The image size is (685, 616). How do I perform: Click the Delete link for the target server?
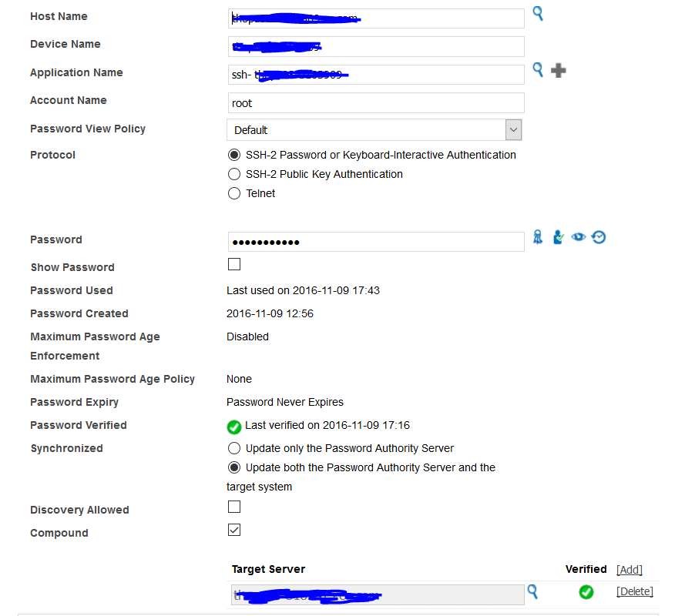click(x=634, y=591)
